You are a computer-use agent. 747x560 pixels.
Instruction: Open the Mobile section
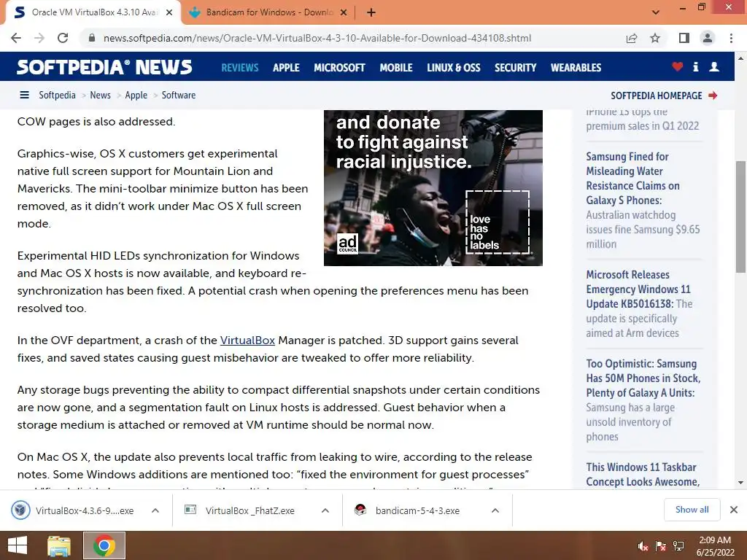(x=396, y=68)
